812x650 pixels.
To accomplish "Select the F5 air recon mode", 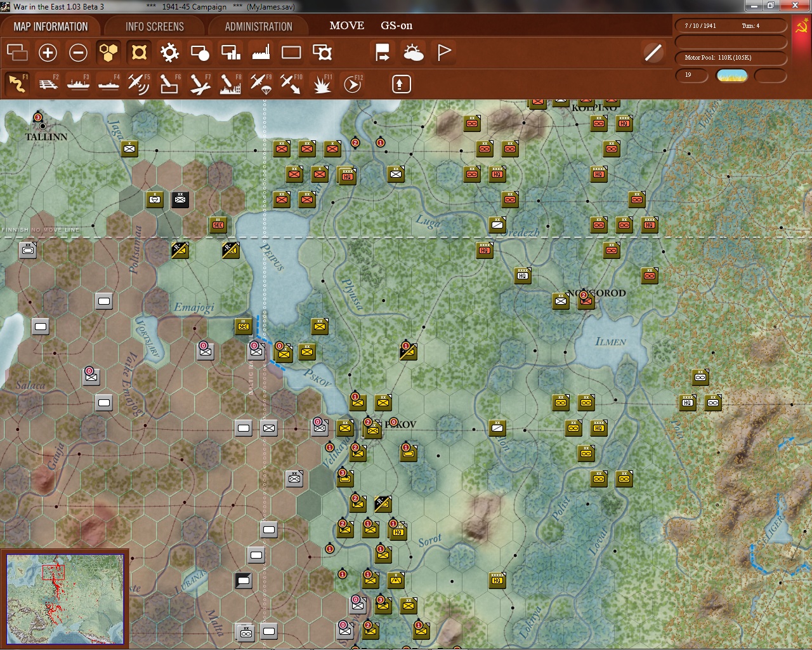I will [139, 84].
